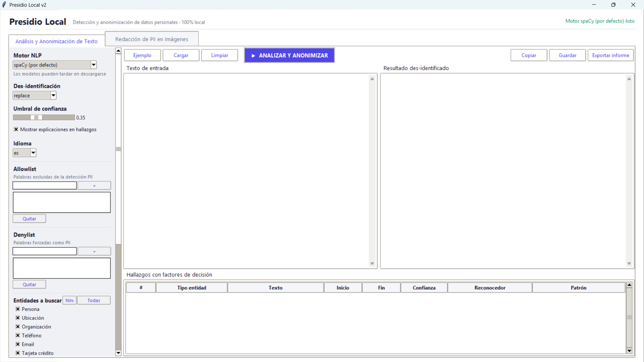Switch to Redacción de PII en Imágenes tab
The height and width of the screenshot is (362, 644).
[x=152, y=39]
